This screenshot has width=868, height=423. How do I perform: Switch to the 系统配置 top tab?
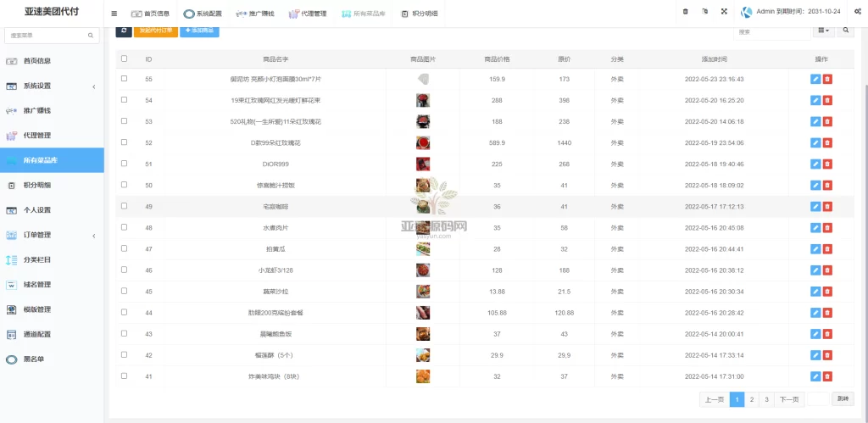(x=203, y=14)
